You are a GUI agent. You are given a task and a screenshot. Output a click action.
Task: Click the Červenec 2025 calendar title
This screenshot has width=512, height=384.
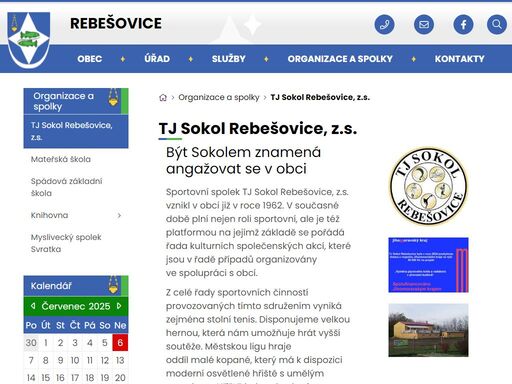point(76,306)
